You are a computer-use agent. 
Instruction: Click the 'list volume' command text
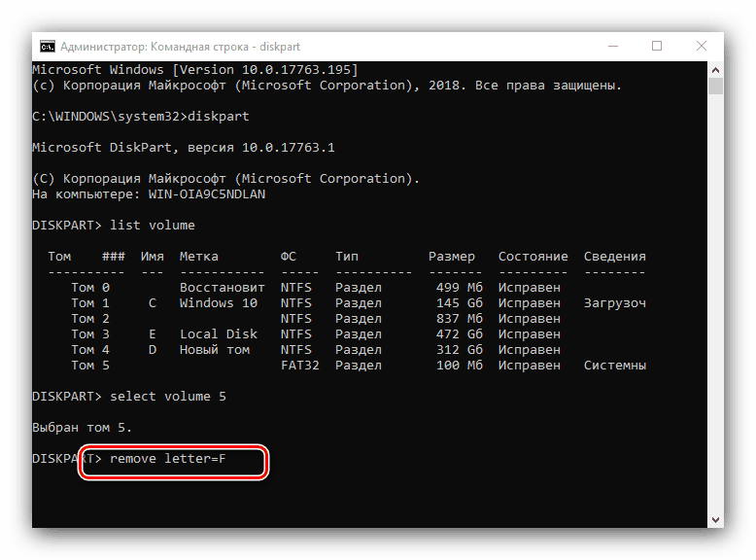click(153, 226)
